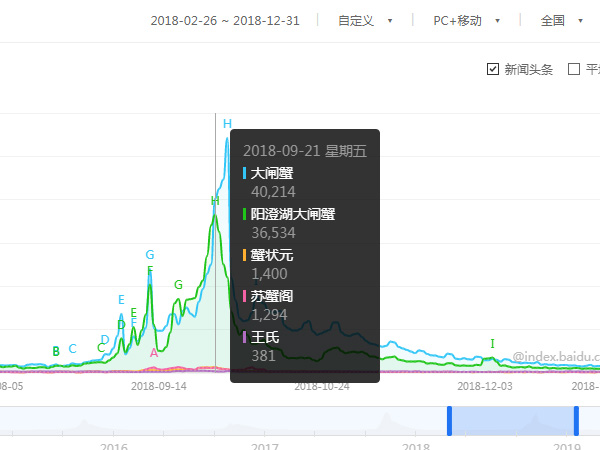Click the 40,214 value in the tooltip
This screenshot has height=450, width=600.
273,192
